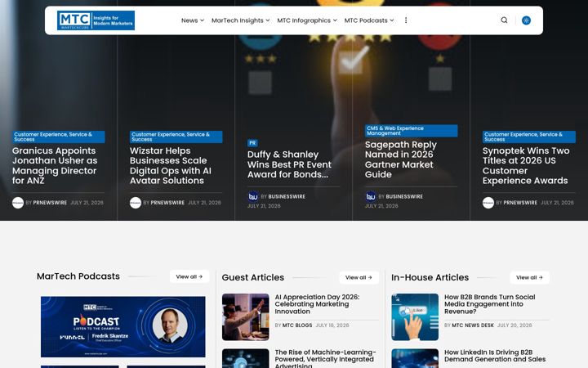Viewport: 588px width, 368px height.
Task: Expand the MTC Infographics dropdown
Action: tap(307, 20)
